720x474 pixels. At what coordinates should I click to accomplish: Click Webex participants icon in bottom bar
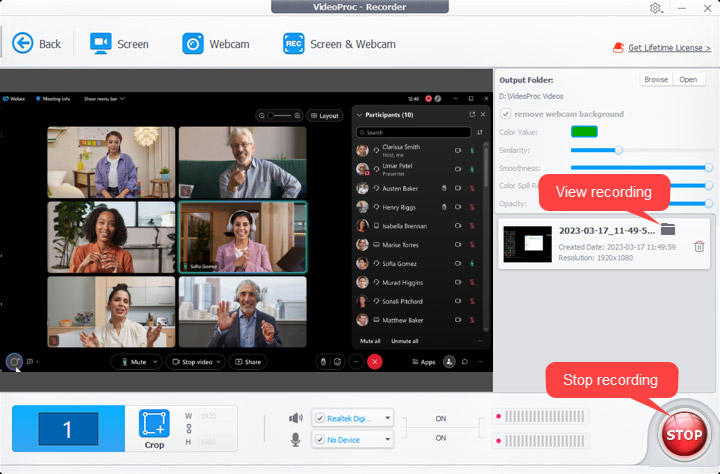[x=449, y=362]
